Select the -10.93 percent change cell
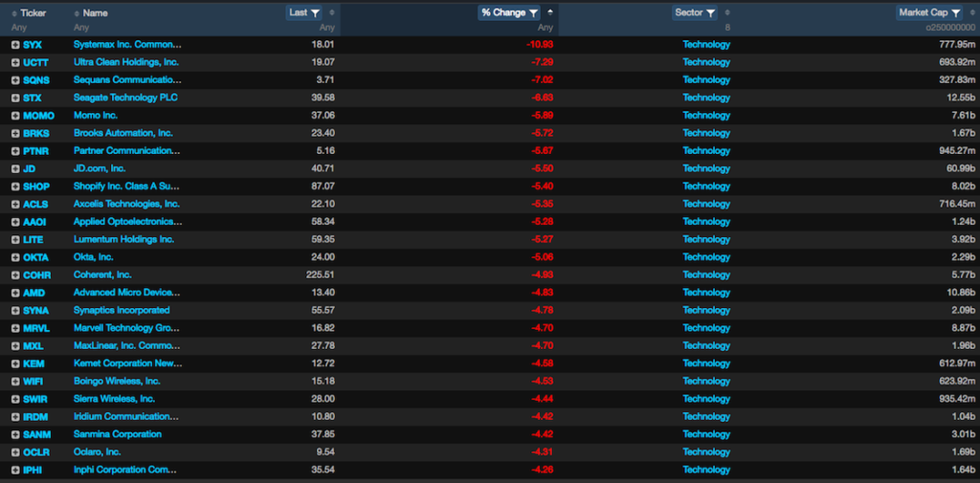 (540, 45)
